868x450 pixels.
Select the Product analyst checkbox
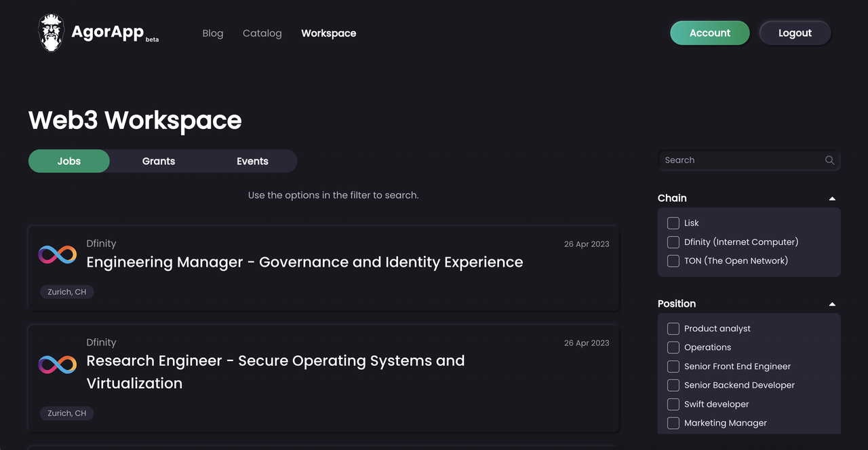pyautogui.click(x=673, y=329)
